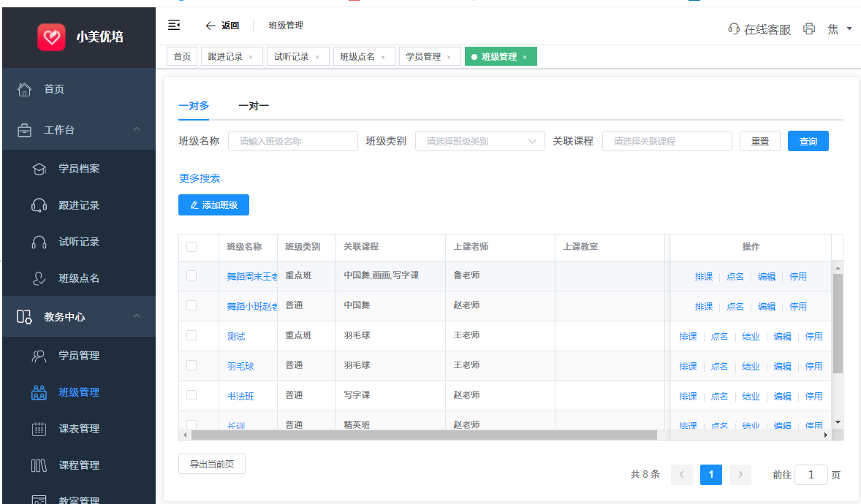Image resolution: width=861 pixels, height=504 pixels.
Task: Switch to the 一对一 tab
Action: tap(254, 106)
